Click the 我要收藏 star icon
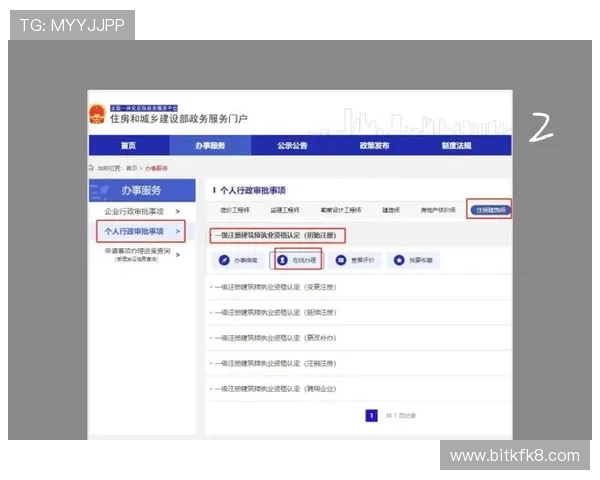The image size is (600, 480). tap(399, 260)
